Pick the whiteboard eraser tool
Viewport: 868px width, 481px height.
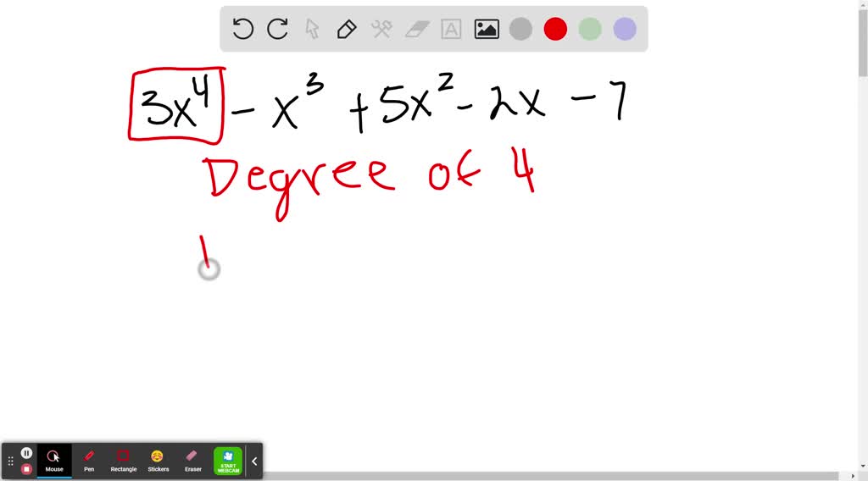[x=417, y=29]
